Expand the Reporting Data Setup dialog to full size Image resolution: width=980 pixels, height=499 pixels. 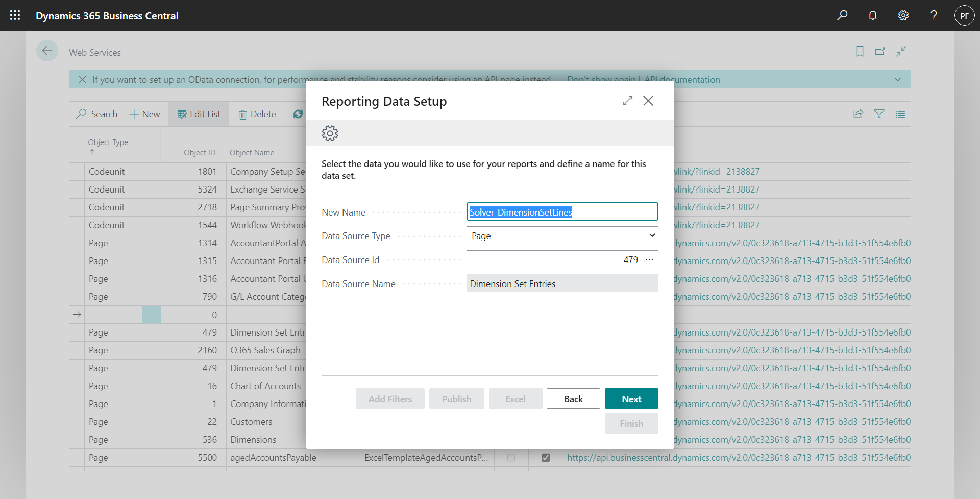click(x=628, y=101)
